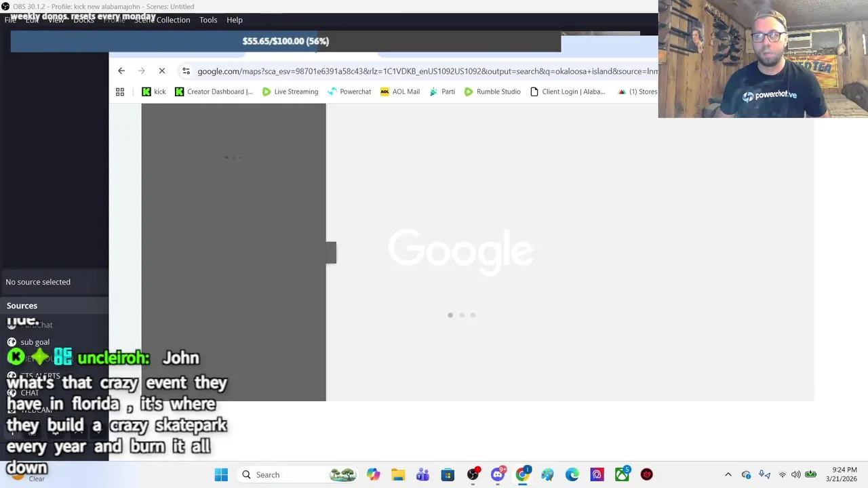Click the taskbar Search box
Screen dimensions: 868x488
(297, 474)
